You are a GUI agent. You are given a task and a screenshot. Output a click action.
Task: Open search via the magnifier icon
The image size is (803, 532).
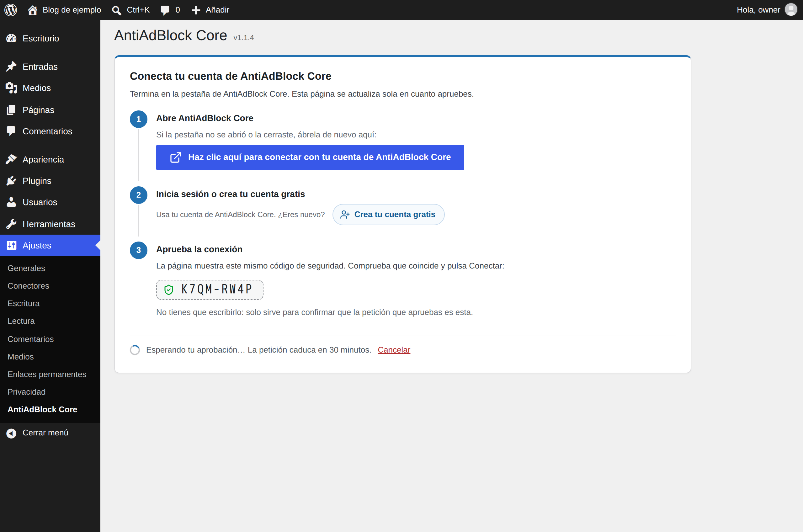tap(116, 10)
